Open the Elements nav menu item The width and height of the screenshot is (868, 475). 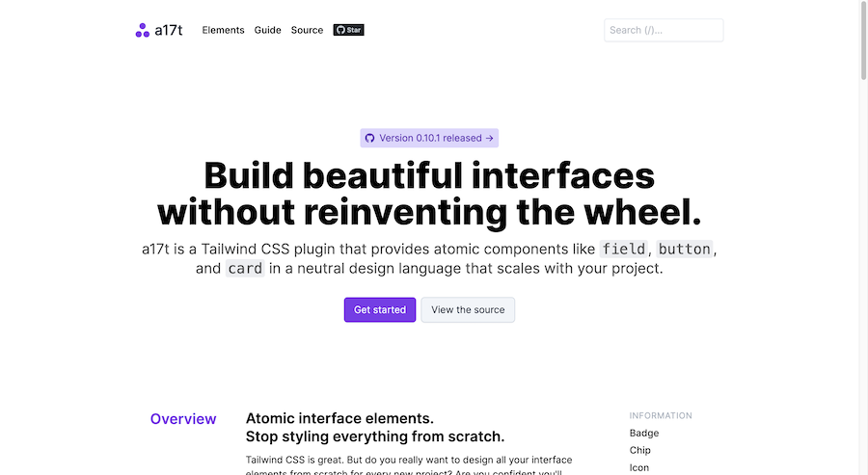[x=223, y=30]
